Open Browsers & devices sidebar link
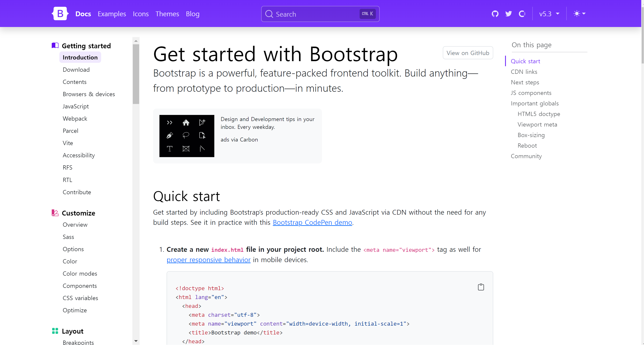The height and width of the screenshot is (345, 644). click(x=89, y=94)
